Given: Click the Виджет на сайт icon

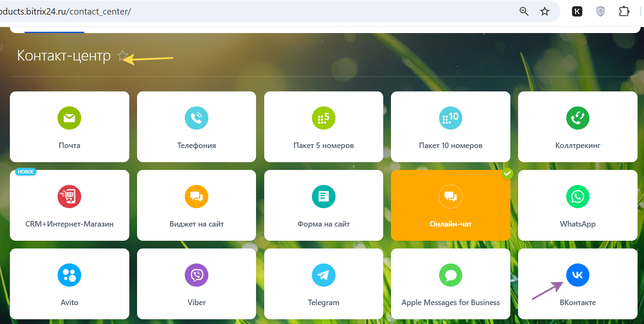Looking at the screenshot, I should [196, 197].
